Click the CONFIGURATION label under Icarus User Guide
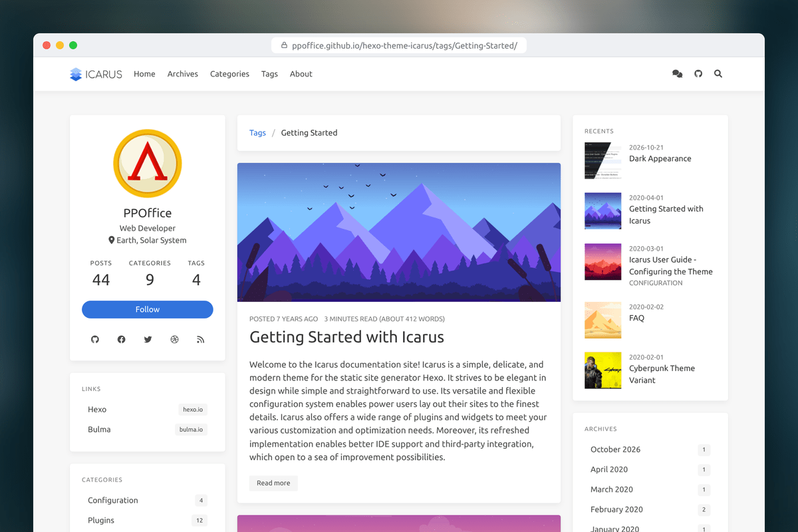Viewport: 798px width, 532px height. click(x=656, y=283)
